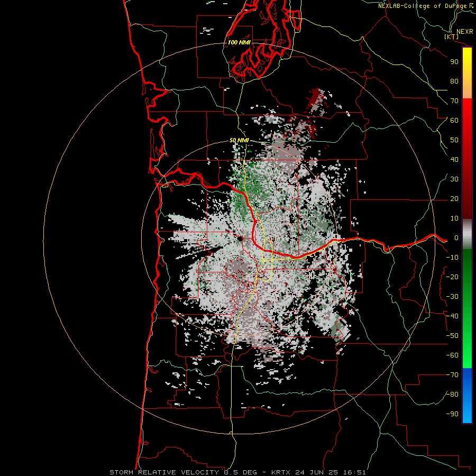476x476 pixels.
Task: Click the 40 value on the velocity scale
Action: (454, 160)
